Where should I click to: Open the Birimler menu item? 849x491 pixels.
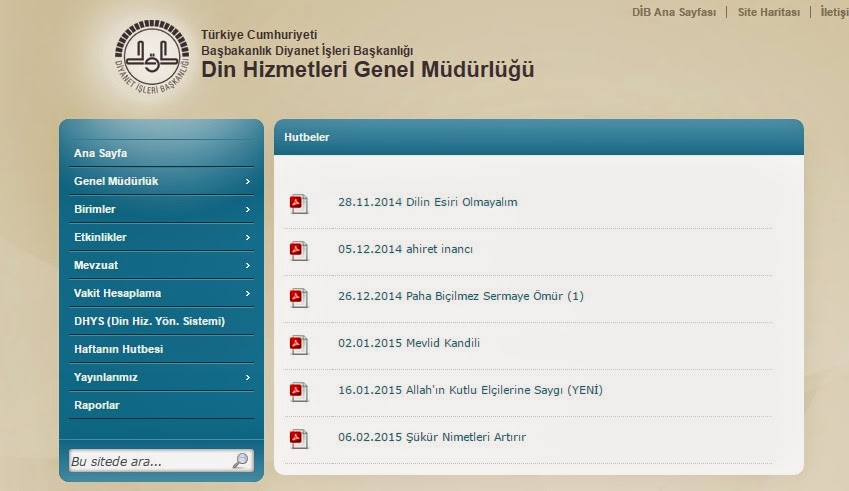[161, 210]
